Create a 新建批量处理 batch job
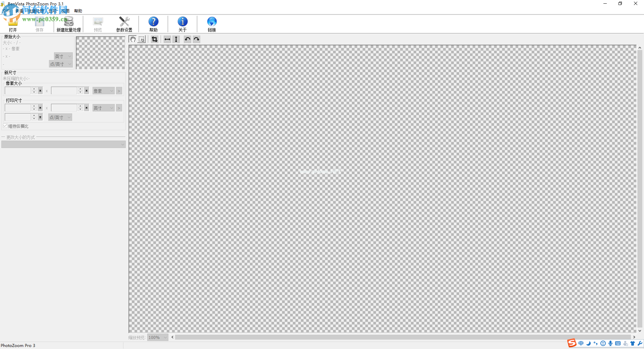Viewport: 644px width, 349px height. pos(68,23)
